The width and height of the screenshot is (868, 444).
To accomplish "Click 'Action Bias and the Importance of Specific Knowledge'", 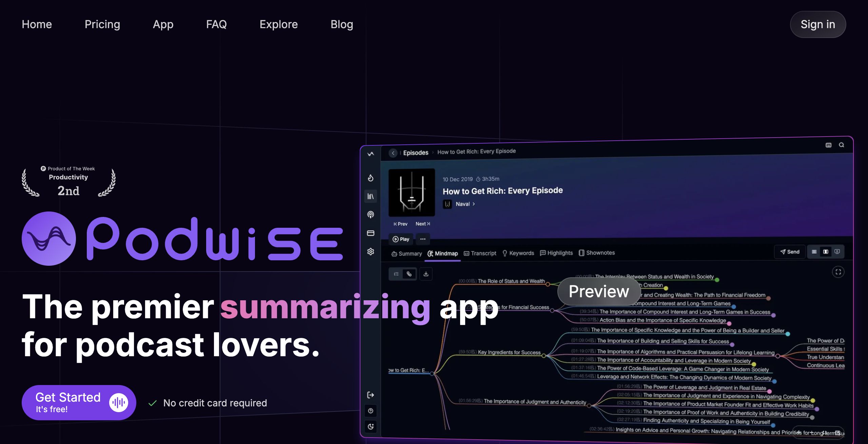I will (663, 320).
